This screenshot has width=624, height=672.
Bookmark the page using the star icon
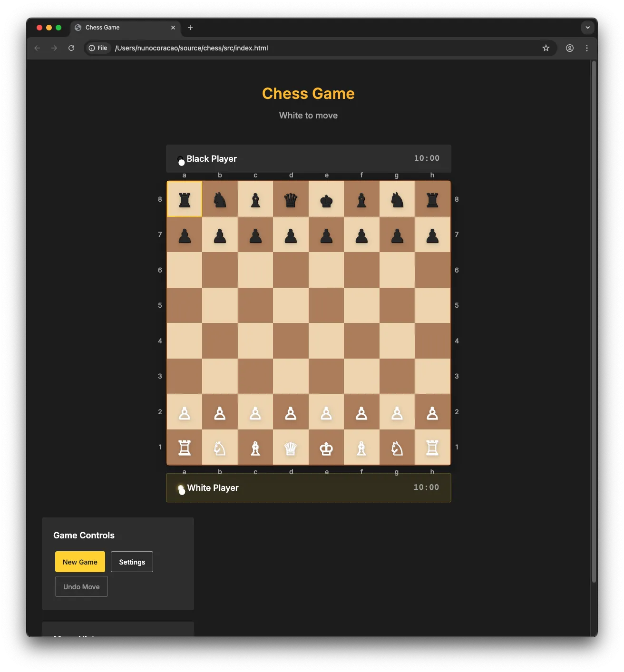pyautogui.click(x=546, y=48)
